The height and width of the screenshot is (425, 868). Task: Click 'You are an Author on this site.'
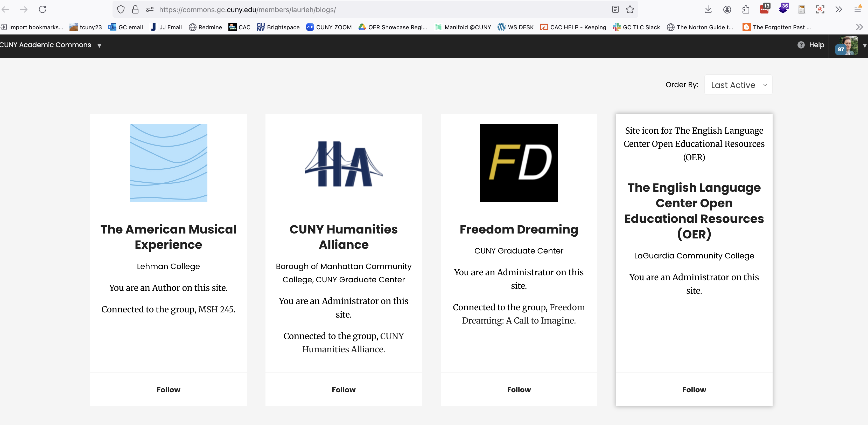pyautogui.click(x=169, y=288)
